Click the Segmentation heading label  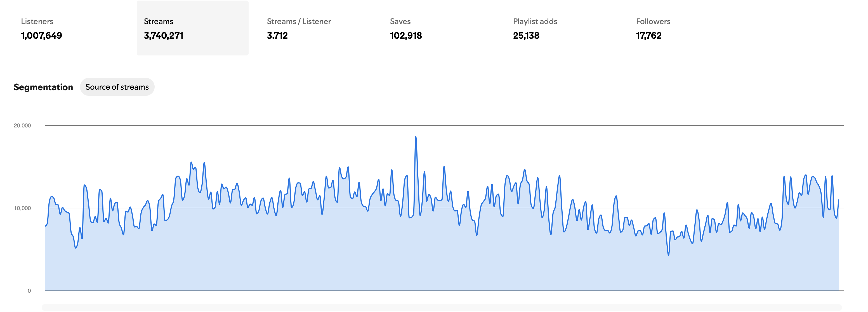coord(43,87)
